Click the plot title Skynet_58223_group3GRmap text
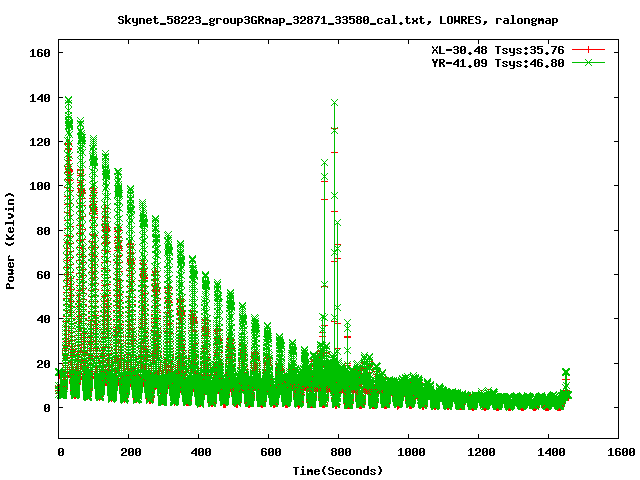 coord(338,20)
